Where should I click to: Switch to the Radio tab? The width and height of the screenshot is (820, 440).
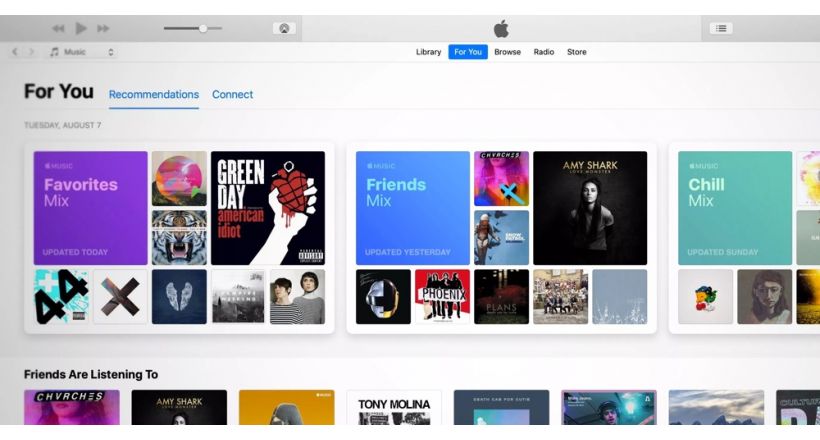(x=543, y=52)
